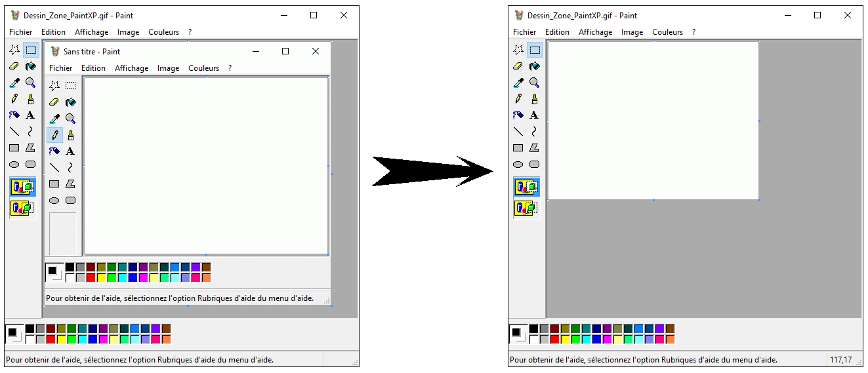Click foreground/background color indicator in right Paint window
Screen dimensions: 868x373
[518, 334]
